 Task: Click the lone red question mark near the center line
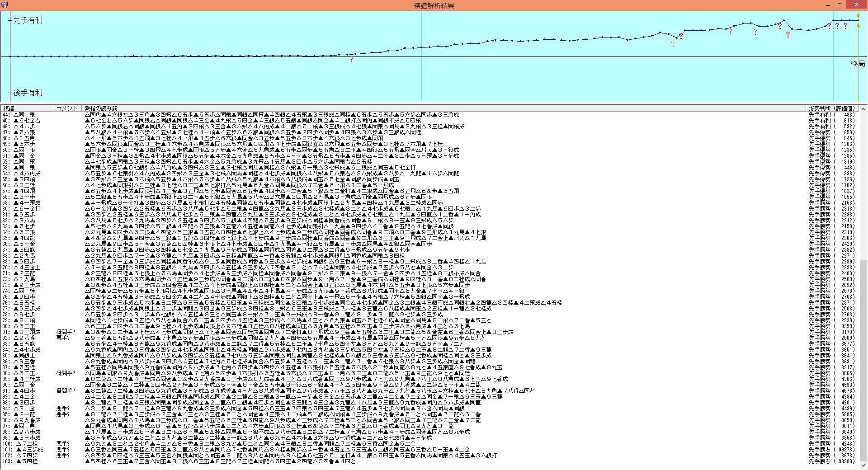coord(351,60)
